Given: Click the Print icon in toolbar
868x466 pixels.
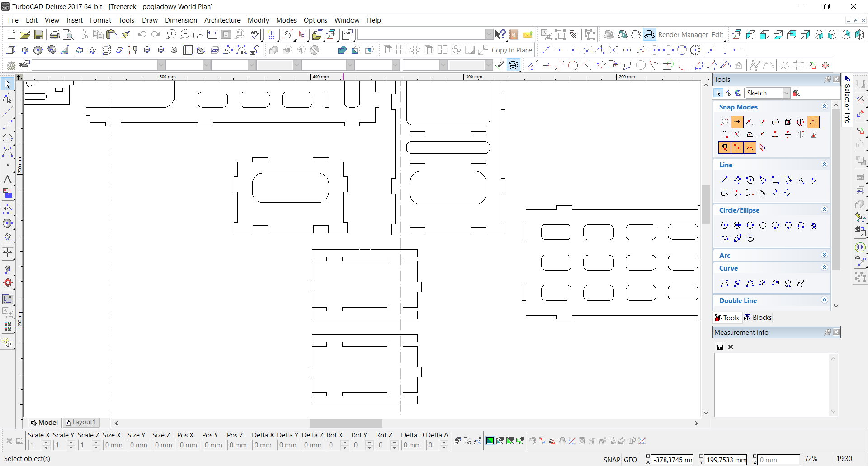Looking at the screenshot, I should coord(55,34).
